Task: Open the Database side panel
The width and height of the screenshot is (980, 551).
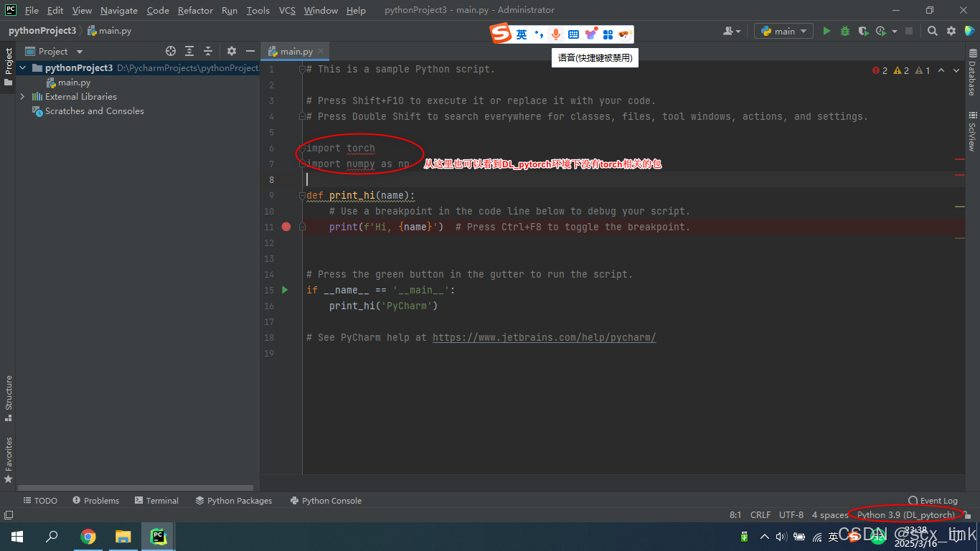Action: [972, 72]
